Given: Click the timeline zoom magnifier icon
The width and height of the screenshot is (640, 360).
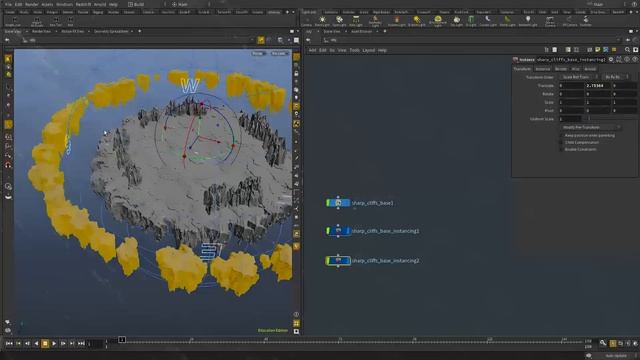Looking at the screenshot, I should click(x=603, y=343).
